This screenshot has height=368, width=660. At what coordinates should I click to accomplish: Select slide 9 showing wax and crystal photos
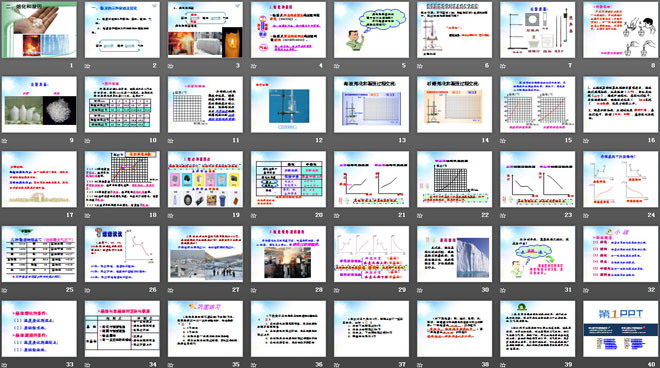point(39,104)
